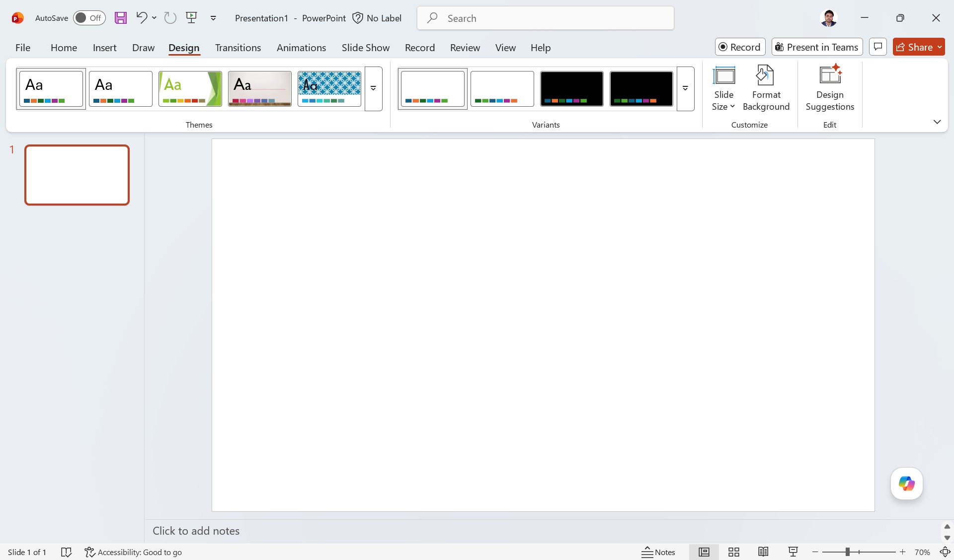954x560 pixels.
Task: Open the Share dropdown arrow
Action: point(940,47)
